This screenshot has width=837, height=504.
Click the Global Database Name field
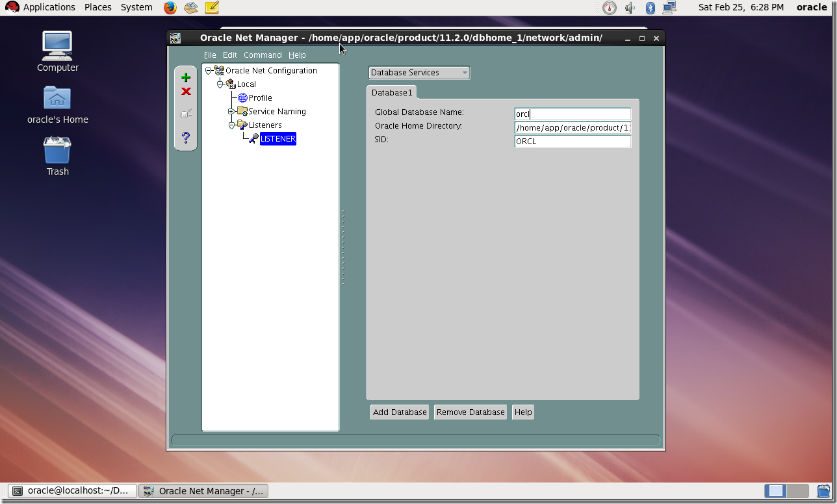pos(573,114)
